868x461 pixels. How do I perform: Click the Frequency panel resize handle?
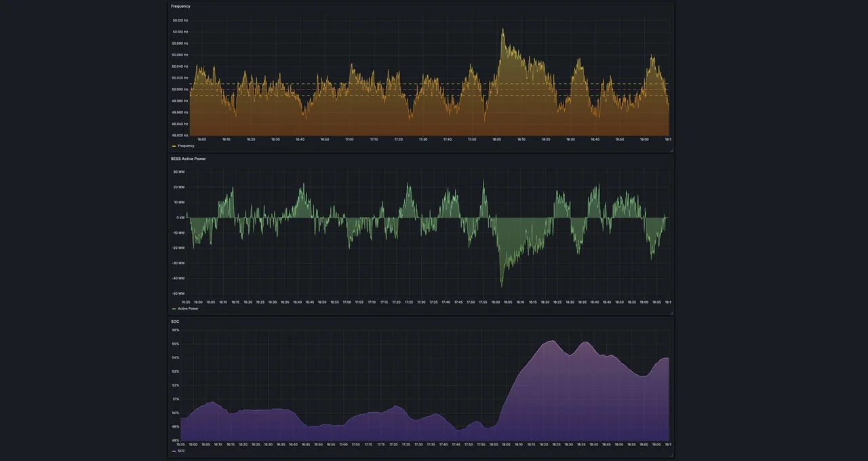(672, 149)
